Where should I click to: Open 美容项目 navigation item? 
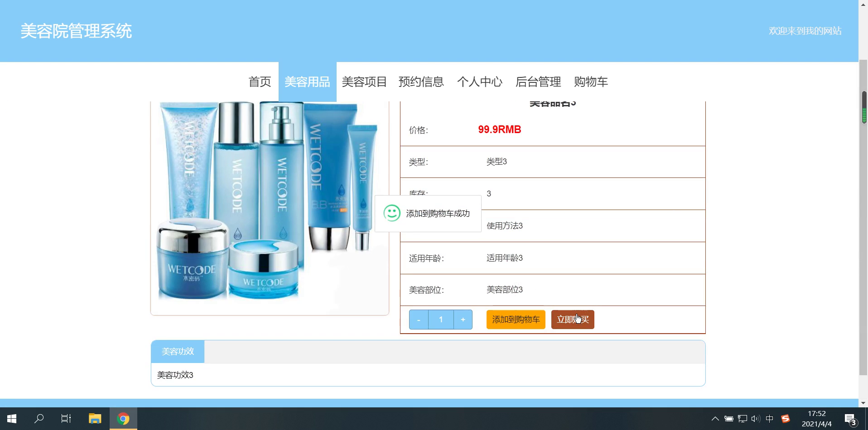click(364, 82)
